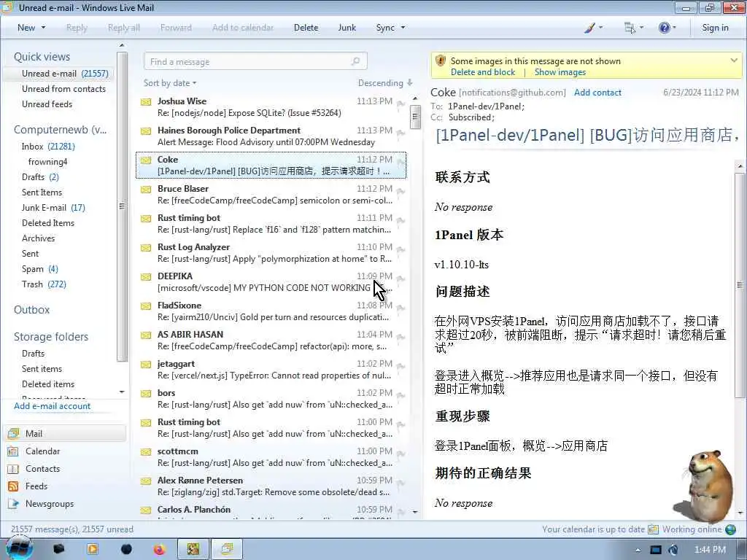Flag the Joshua Wise message
The height and width of the screenshot is (560, 747).
tap(401, 104)
